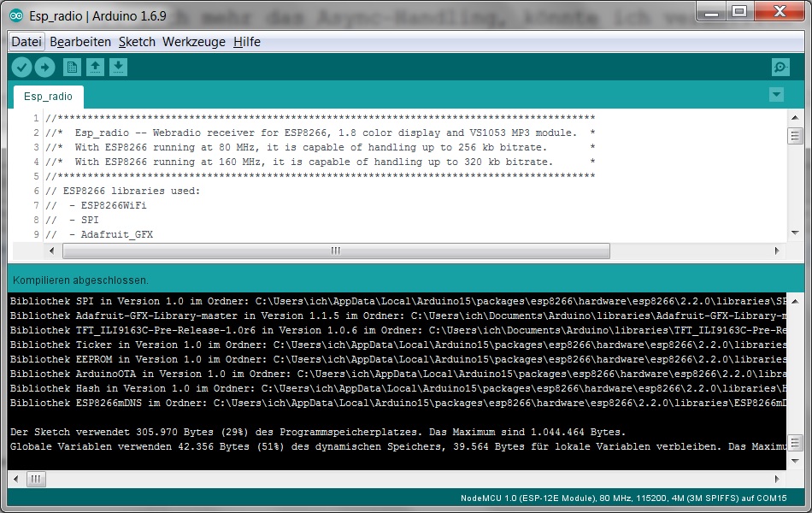Screen dimensions: 812x513
Task: Click editor vertical scrollbar thumb
Action: (795, 136)
